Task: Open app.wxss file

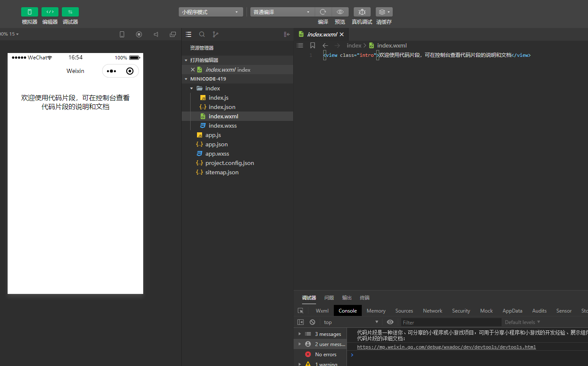Action: [x=237, y=154]
